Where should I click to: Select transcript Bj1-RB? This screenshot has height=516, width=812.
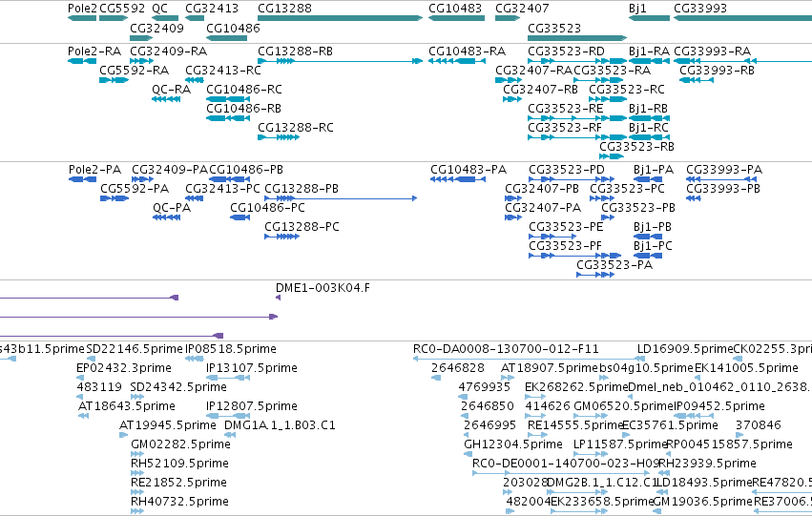pos(649,118)
